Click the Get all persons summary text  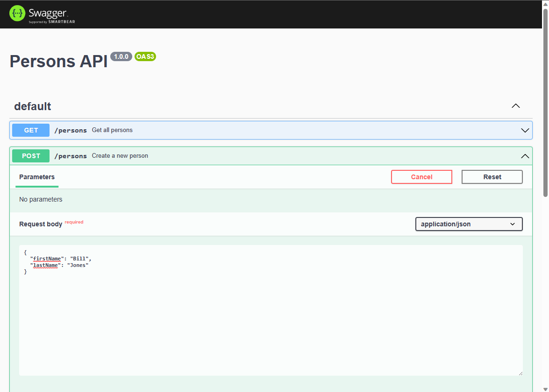[x=112, y=130]
